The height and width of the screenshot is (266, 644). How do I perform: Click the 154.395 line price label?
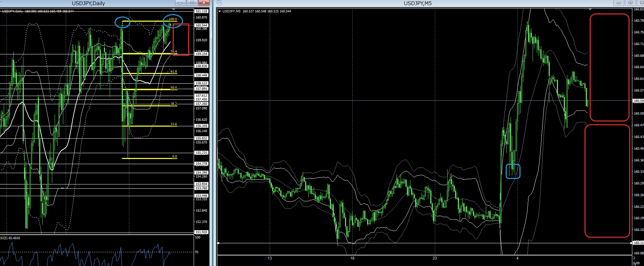click(201, 173)
